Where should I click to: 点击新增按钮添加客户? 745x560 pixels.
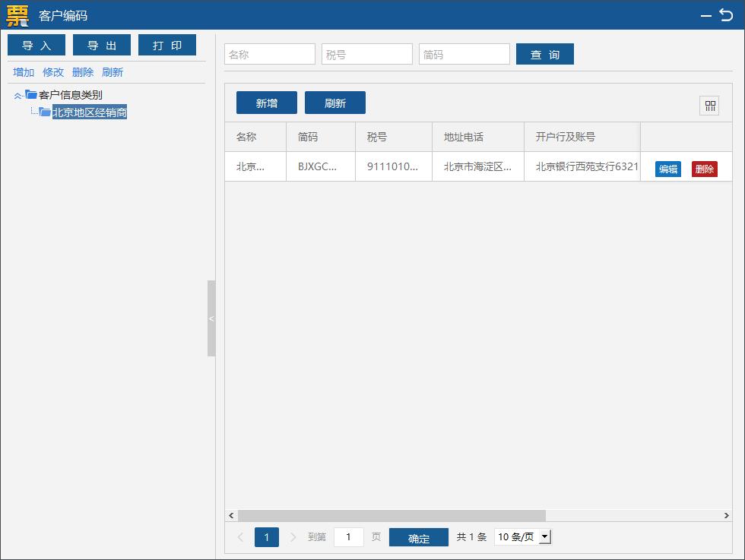tap(266, 103)
